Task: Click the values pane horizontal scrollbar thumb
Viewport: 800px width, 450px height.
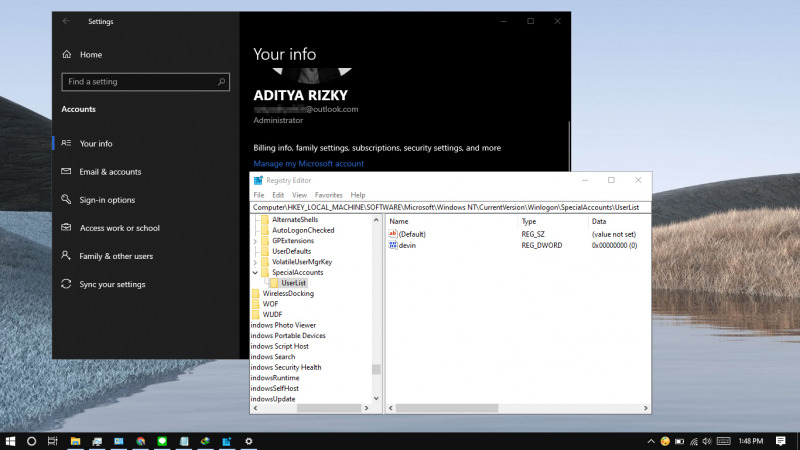Action: 447,408
